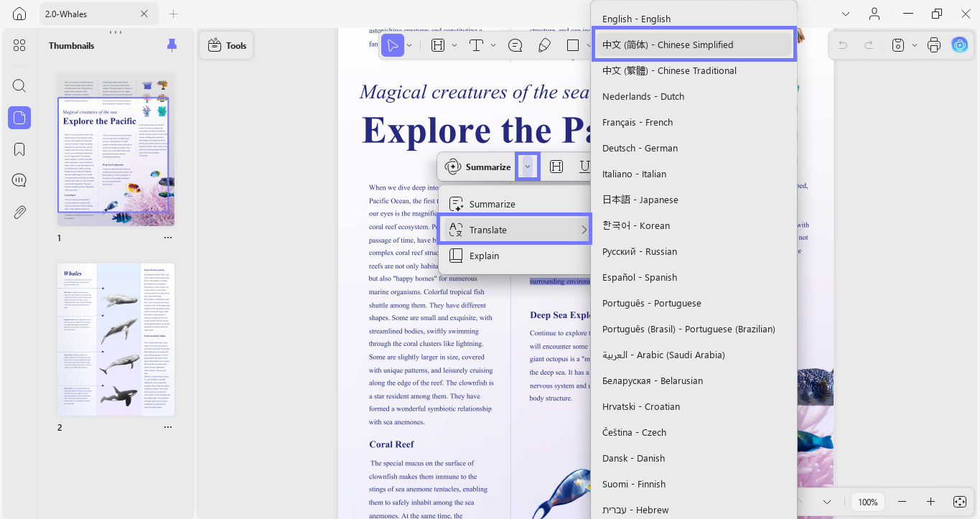Click the Explain option
The height and width of the screenshot is (519, 980).
[485, 256]
